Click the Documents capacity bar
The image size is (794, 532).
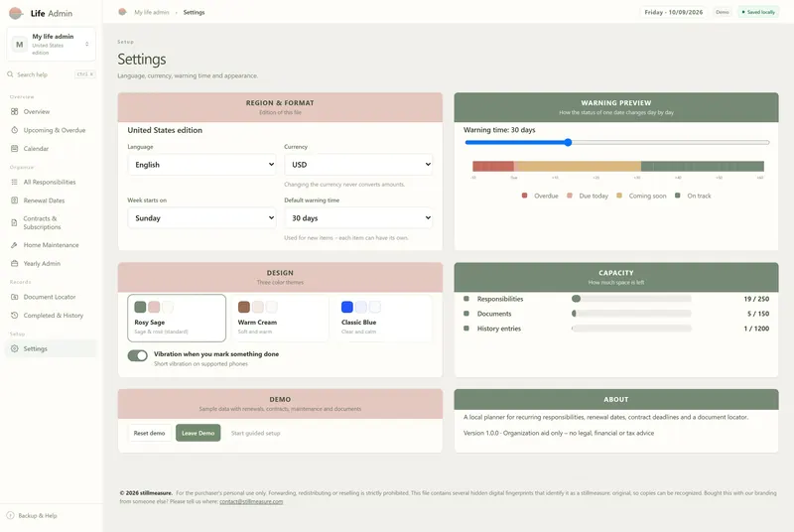(631, 314)
